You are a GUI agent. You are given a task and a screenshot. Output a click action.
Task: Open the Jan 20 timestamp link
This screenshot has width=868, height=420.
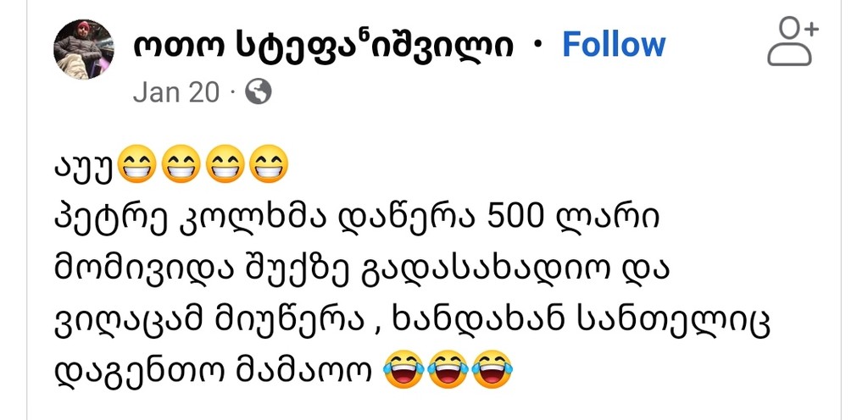(x=176, y=92)
